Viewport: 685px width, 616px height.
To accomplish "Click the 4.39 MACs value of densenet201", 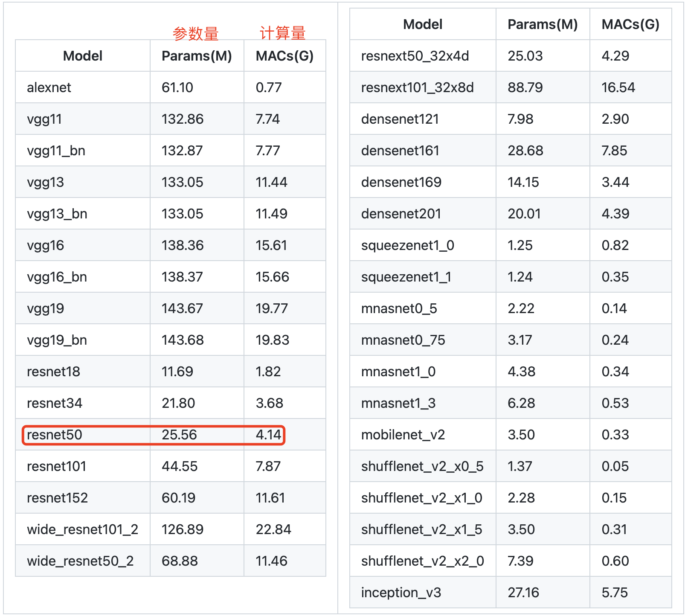I will tap(615, 214).
